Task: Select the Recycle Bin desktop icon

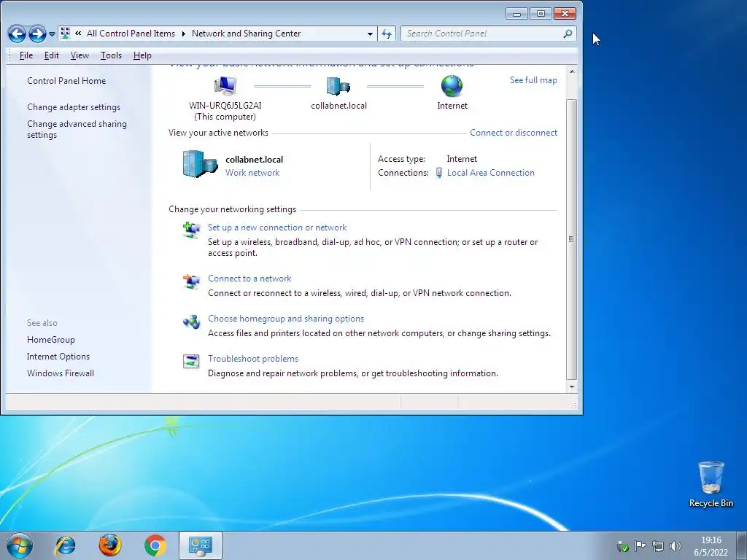Action: [x=711, y=484]
